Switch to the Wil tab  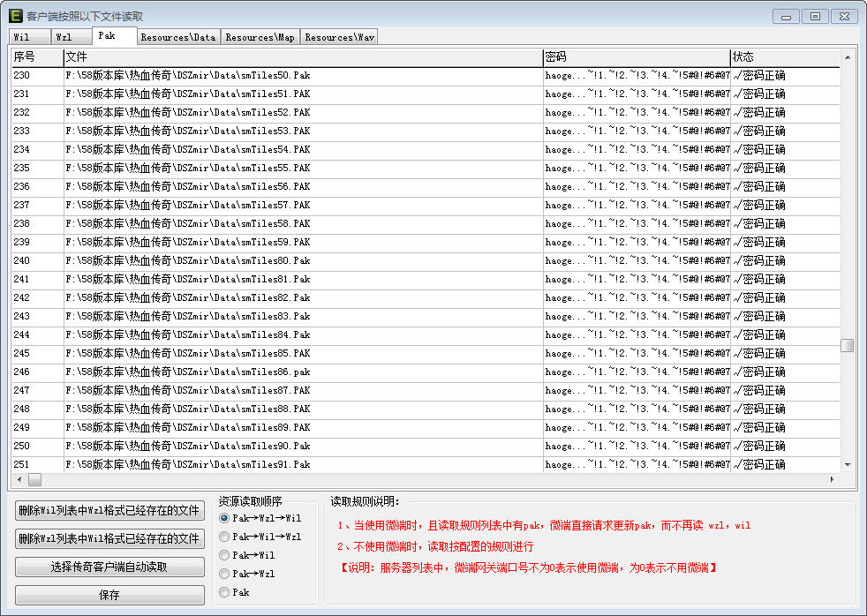point(22,37)
